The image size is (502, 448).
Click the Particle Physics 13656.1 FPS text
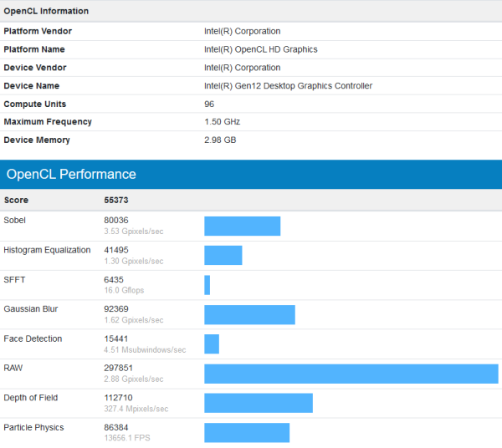pyautogui.click(x=127, y=438)
